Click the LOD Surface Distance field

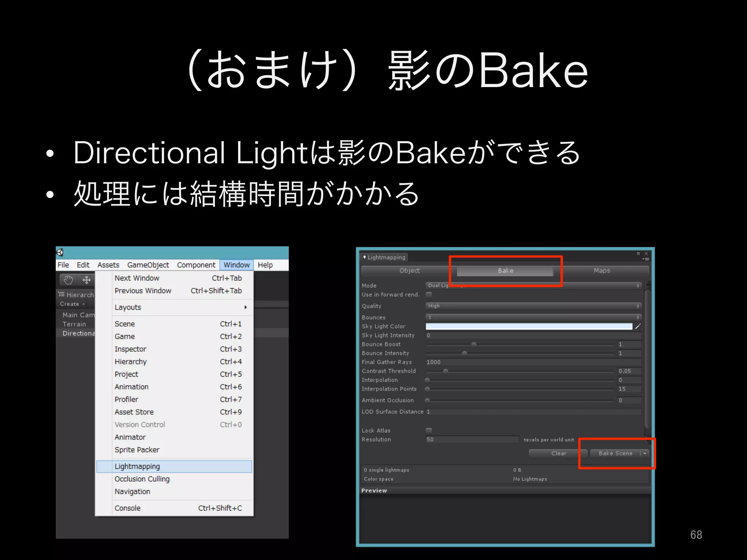[533, 412]
